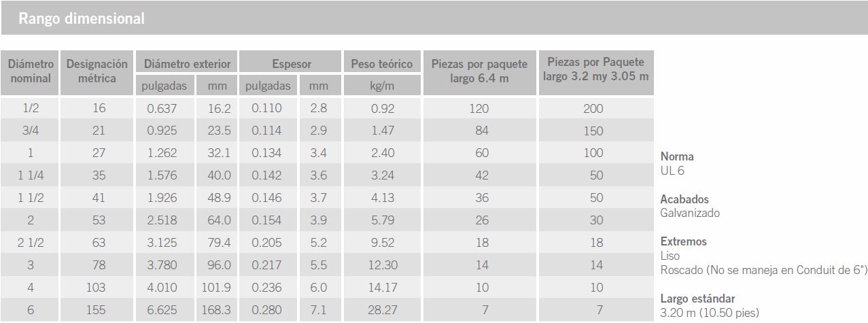The height and width of the screenshot is (323, 868).
Task: Click the "Rango dimensional" title bar
Action: tap(82, 18)
